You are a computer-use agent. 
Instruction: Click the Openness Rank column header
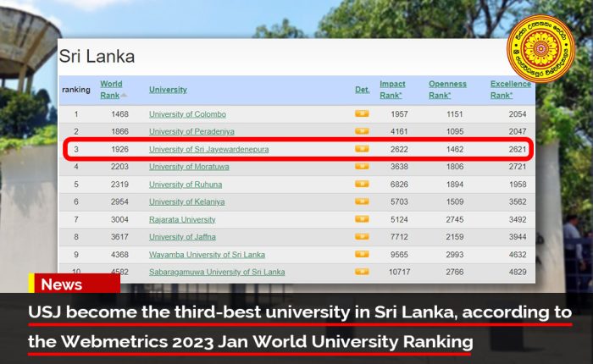[x=447, y=89]
